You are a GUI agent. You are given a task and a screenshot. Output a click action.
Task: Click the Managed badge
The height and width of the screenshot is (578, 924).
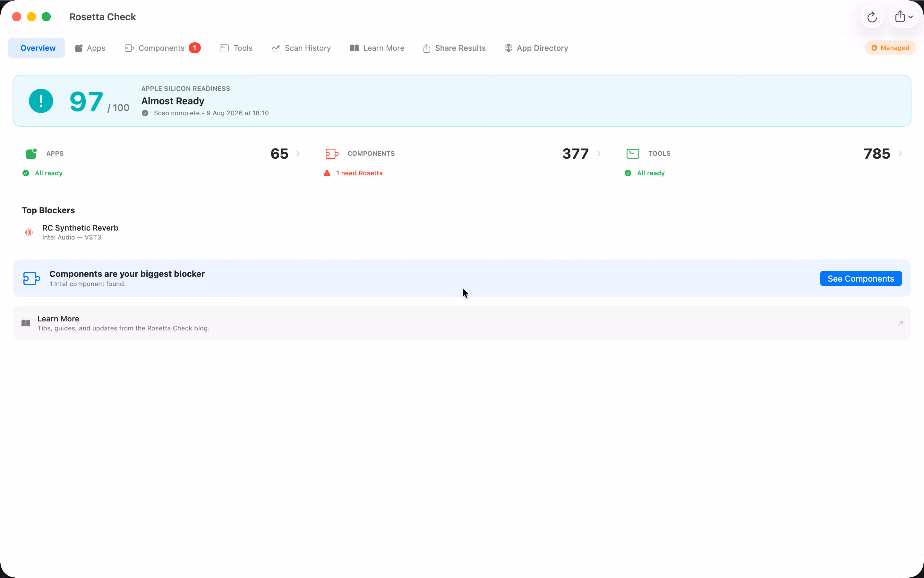pos(890,48)
